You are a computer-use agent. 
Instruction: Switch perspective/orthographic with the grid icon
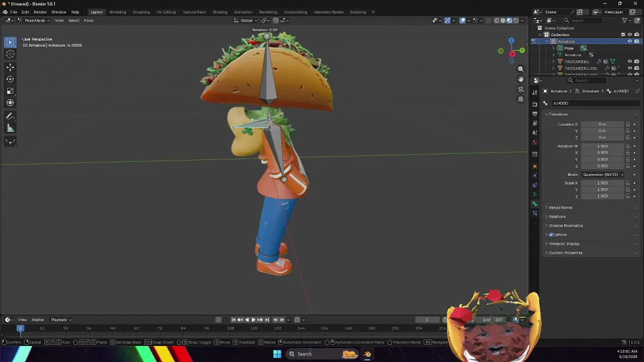(x=521, y=99)
